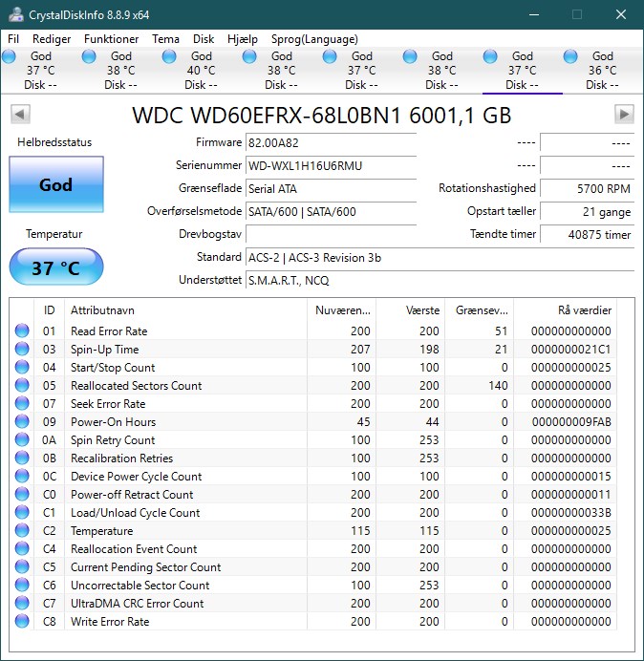Select the status orb for Start/Stop Count
This screenshot has width=644, height=661.
click(x=22, y=367)
